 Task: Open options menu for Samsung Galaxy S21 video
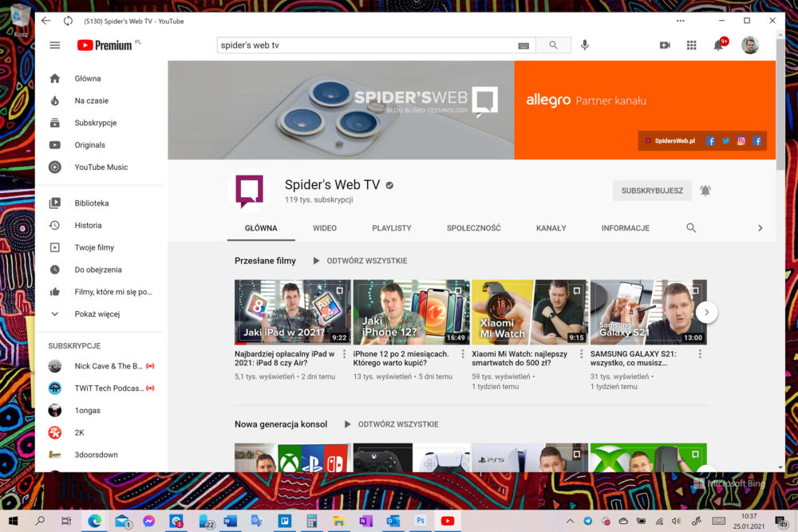700,354
